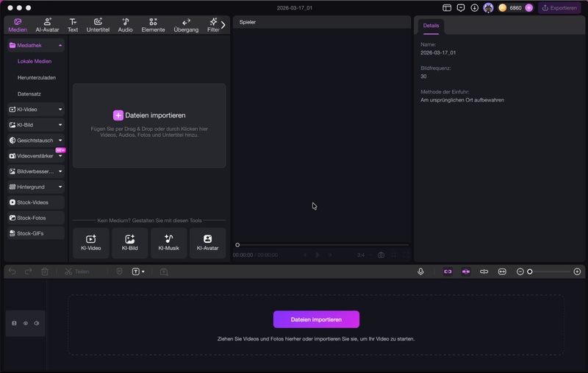588x373 pixels.
Task: Click the purple plus to add credits
Action: pos(528,7)
